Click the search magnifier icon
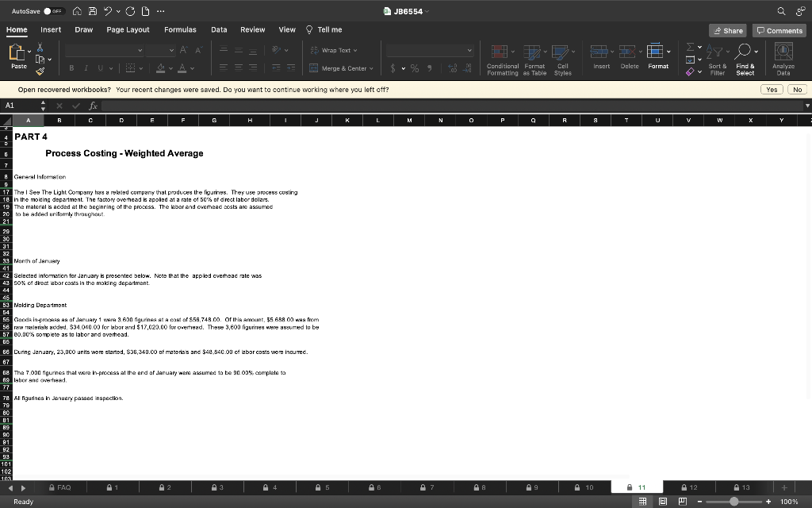The height and width of the screenshot is (508, 812). pyautogui.click(x=781, y=11)
